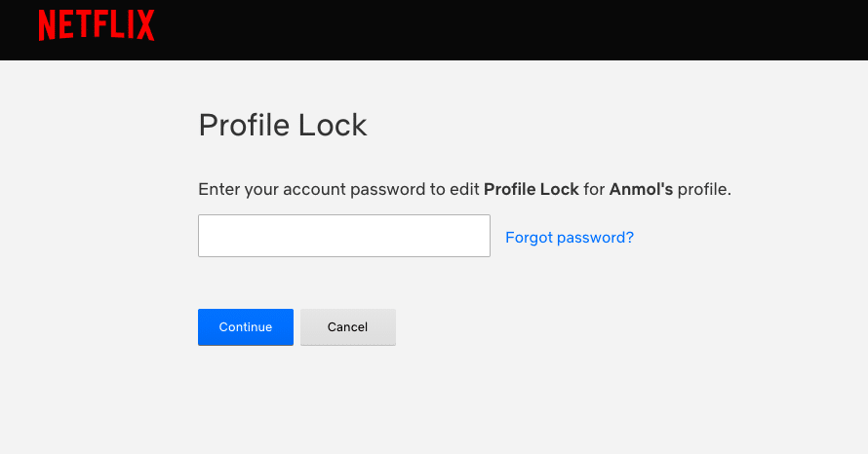868x454 pixels.
Task: Click the Netflix logo
Action: coord(97,25)
